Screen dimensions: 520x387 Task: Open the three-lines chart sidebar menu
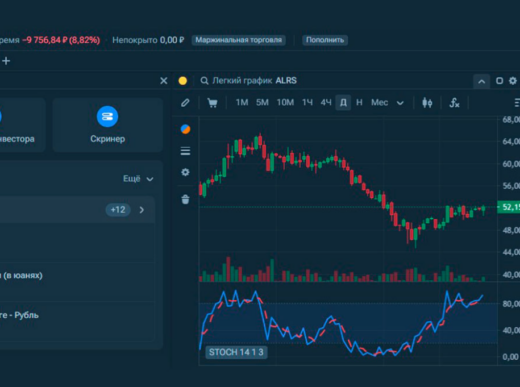[185, 151]
